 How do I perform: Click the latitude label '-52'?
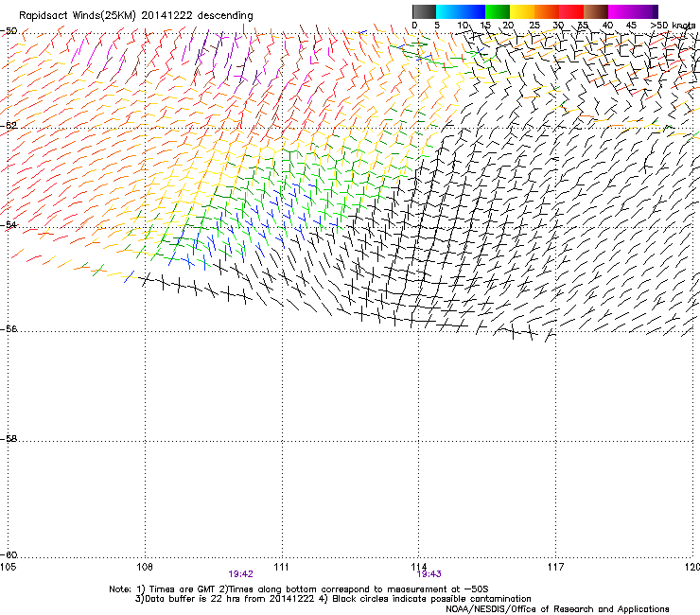[9, 126]
